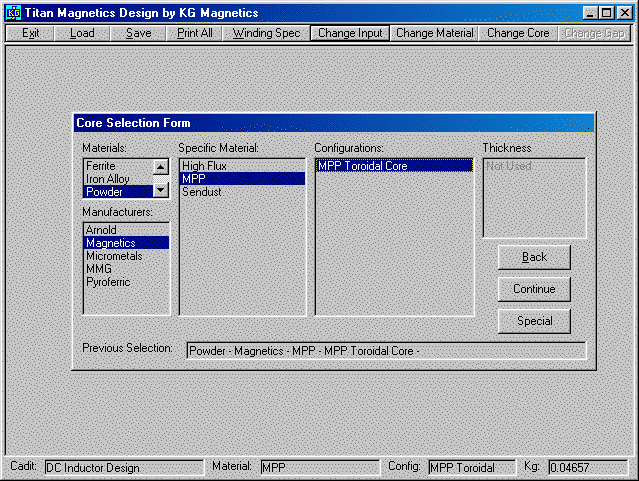Minimize the Titan Magnetics Design window
This screenshot has width=639, height=481.
click(590, 13)
